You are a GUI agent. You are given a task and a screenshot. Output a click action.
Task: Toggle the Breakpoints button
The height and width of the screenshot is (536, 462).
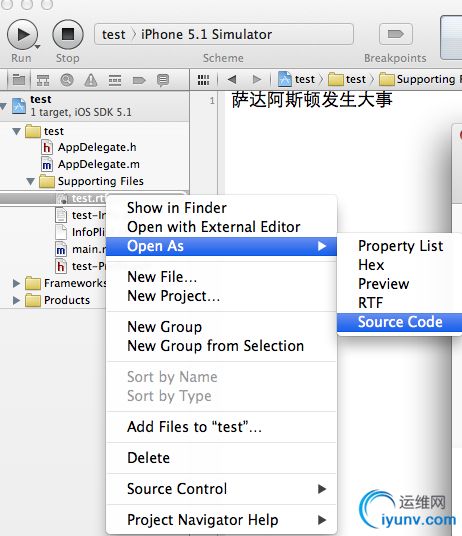(396, 34)
